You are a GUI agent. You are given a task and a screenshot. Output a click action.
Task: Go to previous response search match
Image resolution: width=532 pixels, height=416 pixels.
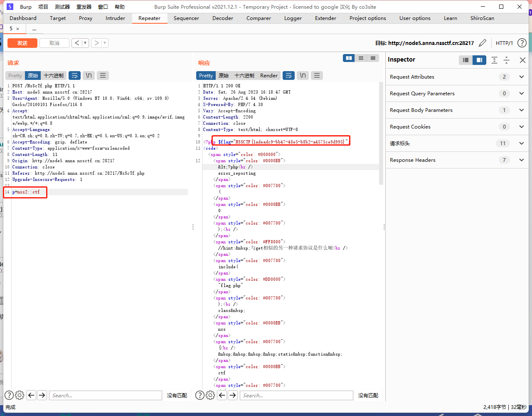pyautogui.click(x=222, y=395)
